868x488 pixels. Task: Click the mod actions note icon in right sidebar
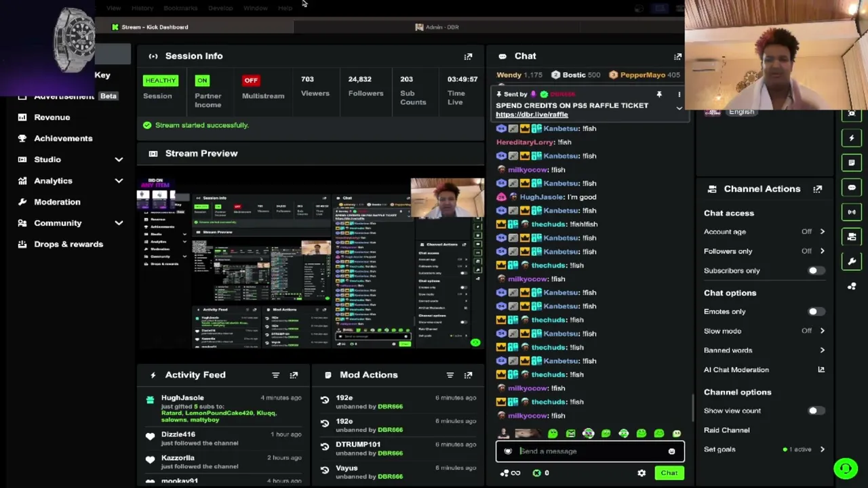[852, 163]
